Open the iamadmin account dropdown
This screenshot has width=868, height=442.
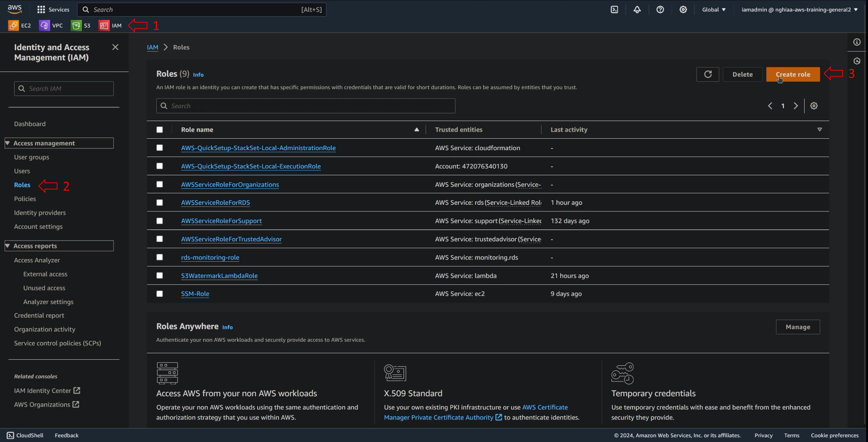click(799, 10)
